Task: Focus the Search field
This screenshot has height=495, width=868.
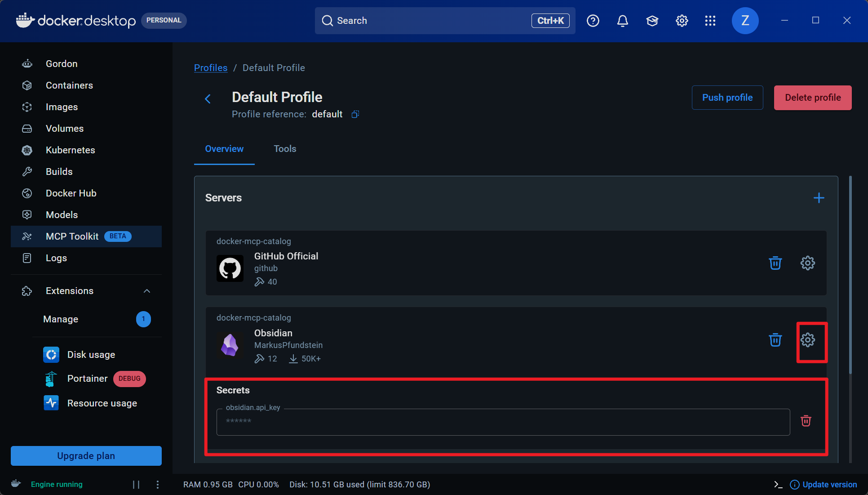Action: click(x=445, y=21)
